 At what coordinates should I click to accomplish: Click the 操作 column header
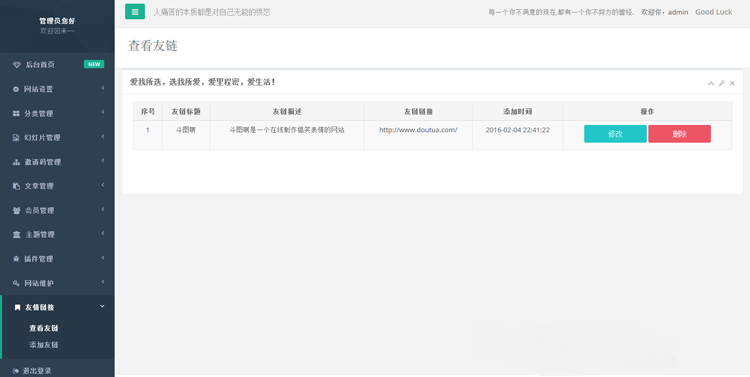pos(647,111)
